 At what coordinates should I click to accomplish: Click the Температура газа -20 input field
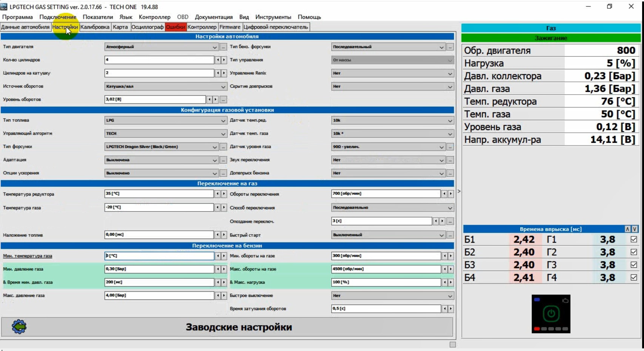159,207
